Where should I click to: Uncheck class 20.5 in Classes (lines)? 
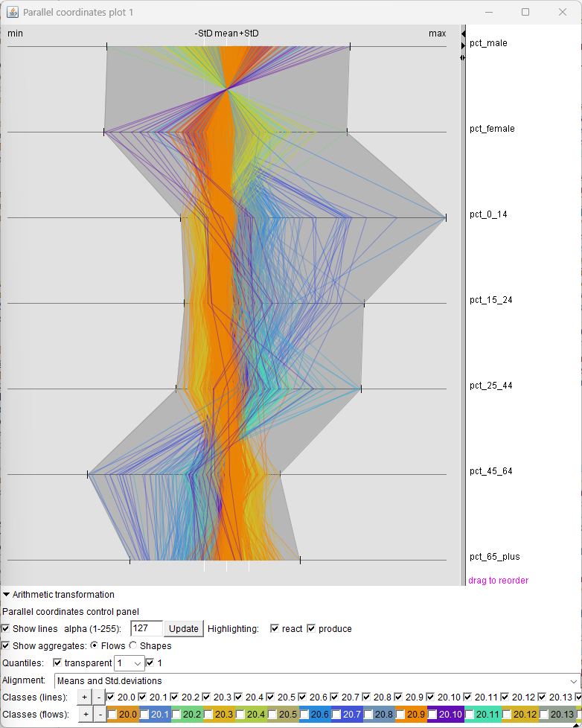tap(271, 697)
